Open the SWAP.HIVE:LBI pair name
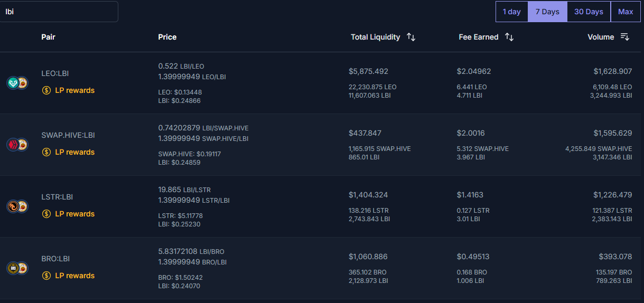The image size is (644, 303). pyautogui.click(x=68, y=135)
